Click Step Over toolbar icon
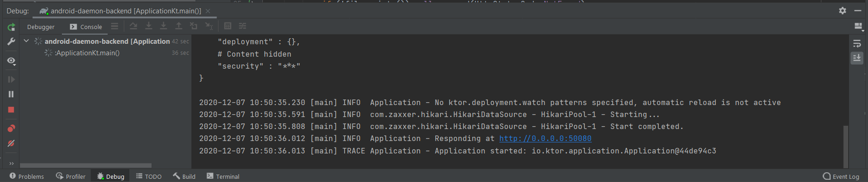 coord(134,26)
